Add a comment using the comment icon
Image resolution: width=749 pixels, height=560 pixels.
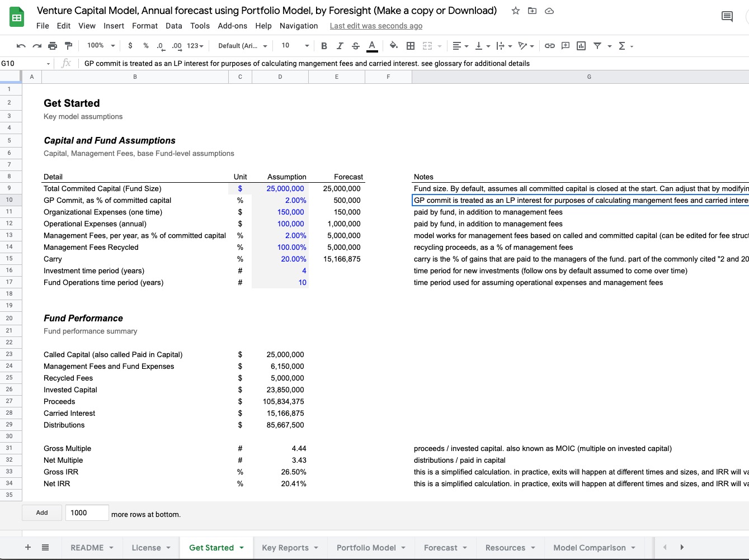point(565,45)
